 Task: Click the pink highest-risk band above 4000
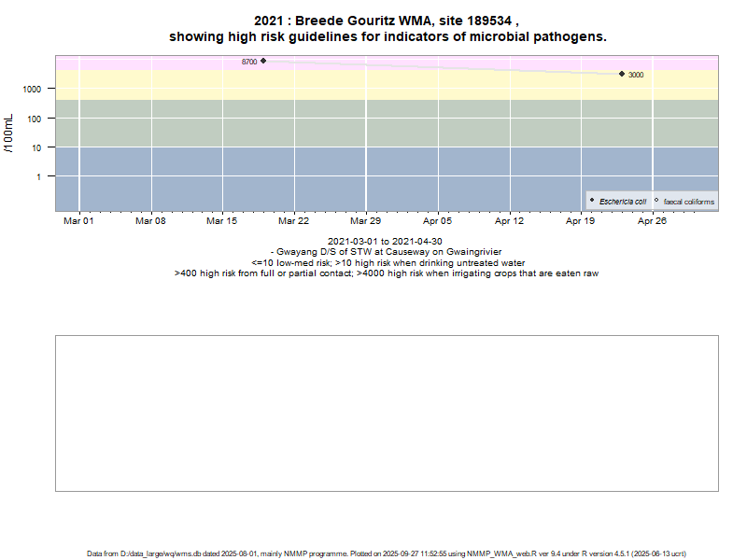click(x=420, y=60)
